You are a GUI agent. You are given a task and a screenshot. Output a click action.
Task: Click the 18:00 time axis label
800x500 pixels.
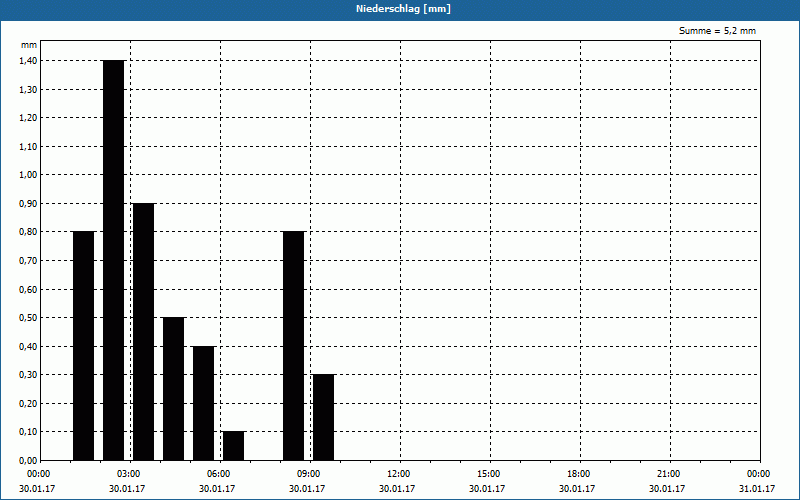[578, 474]
